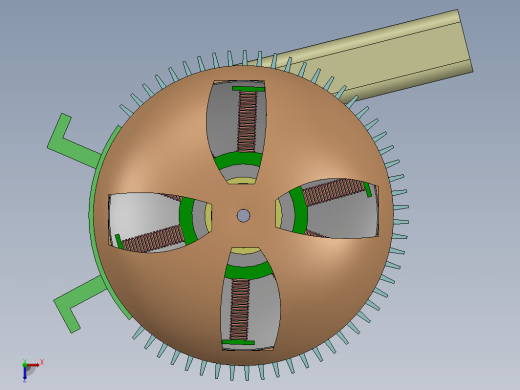Select the yellow pad in the bottom chamber

pyautogui.click(x=245, y=251)
